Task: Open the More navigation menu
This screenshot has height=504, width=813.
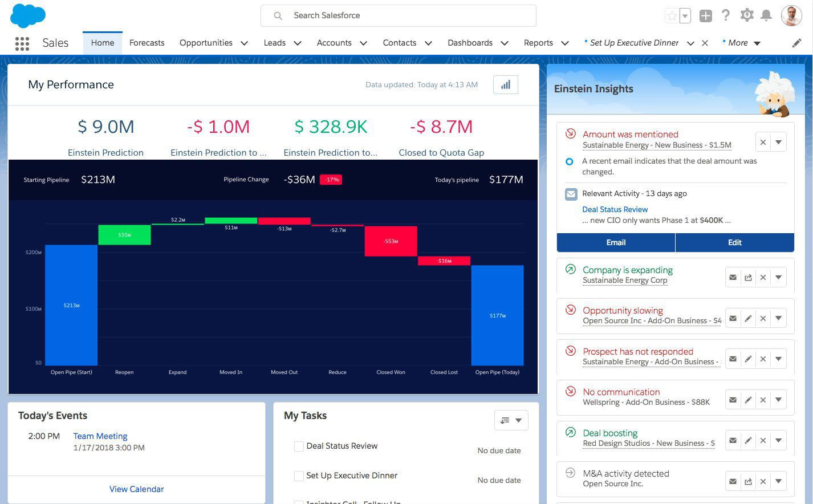Action: pos(741,43)
